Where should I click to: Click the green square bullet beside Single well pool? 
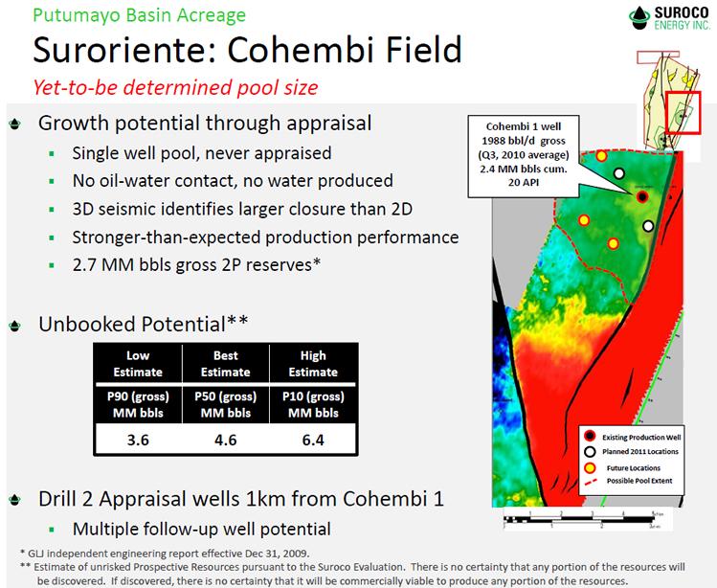(52, 154)
